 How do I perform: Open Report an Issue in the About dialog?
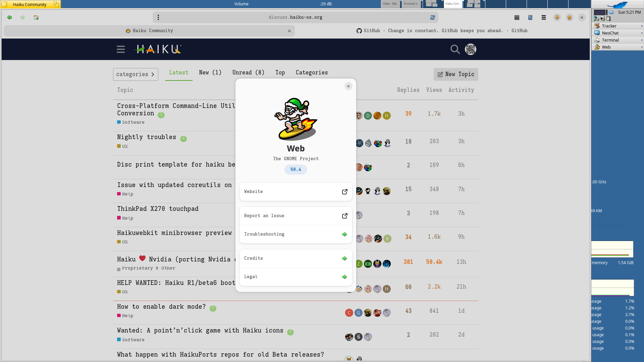click(296, 216)
